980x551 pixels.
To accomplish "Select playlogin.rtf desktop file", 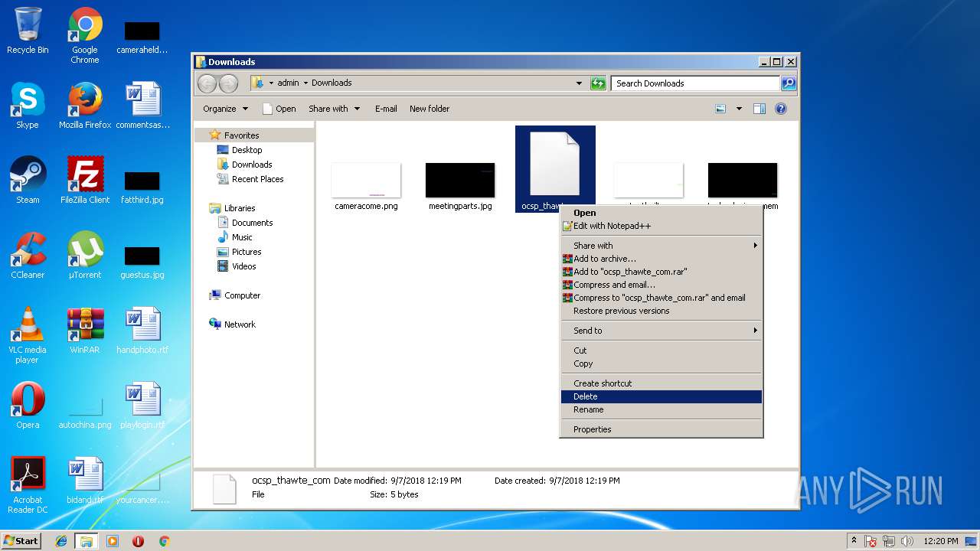I will (x=142, y=406).
